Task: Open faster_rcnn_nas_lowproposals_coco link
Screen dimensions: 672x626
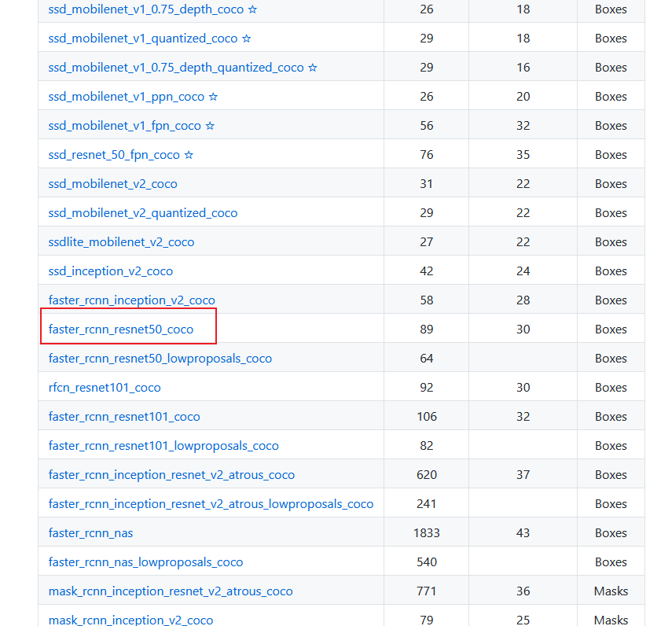Action: tap(145, 562)
